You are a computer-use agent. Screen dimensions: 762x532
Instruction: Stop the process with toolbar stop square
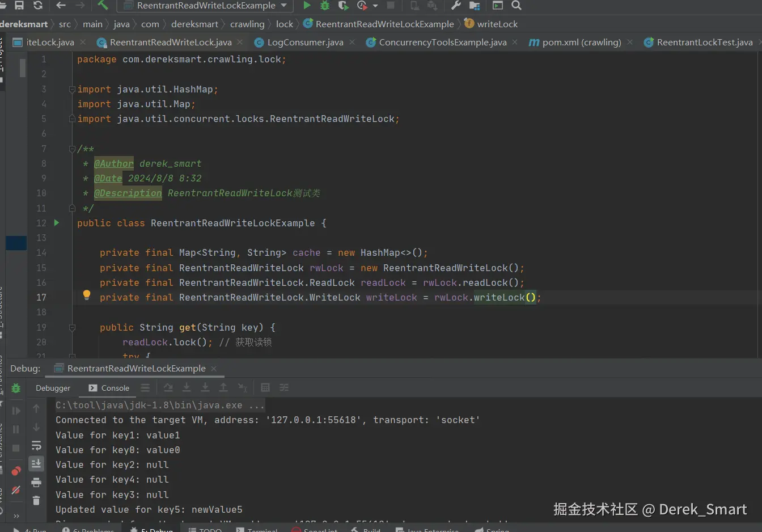pyautogui.click(x=391, y=5)
